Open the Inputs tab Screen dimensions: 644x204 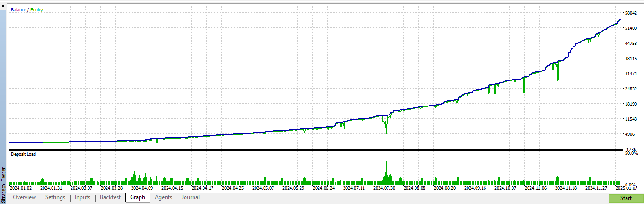(83, 197)
